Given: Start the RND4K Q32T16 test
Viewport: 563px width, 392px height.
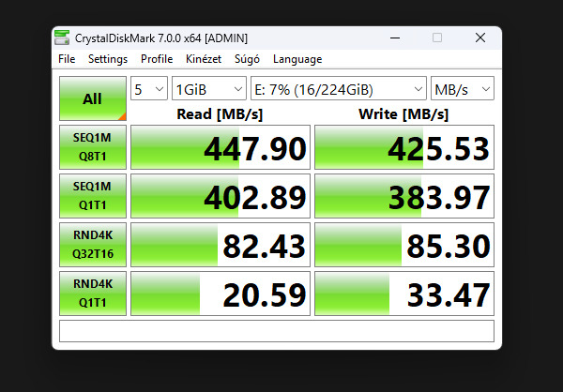Looking at the screenshot, I should 93,245.
